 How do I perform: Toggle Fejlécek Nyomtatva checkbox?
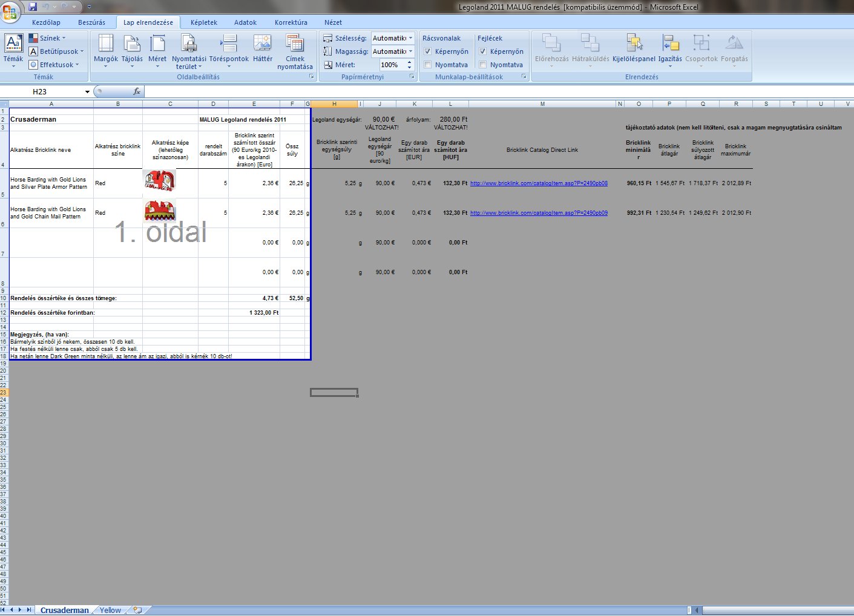[483, 65]
